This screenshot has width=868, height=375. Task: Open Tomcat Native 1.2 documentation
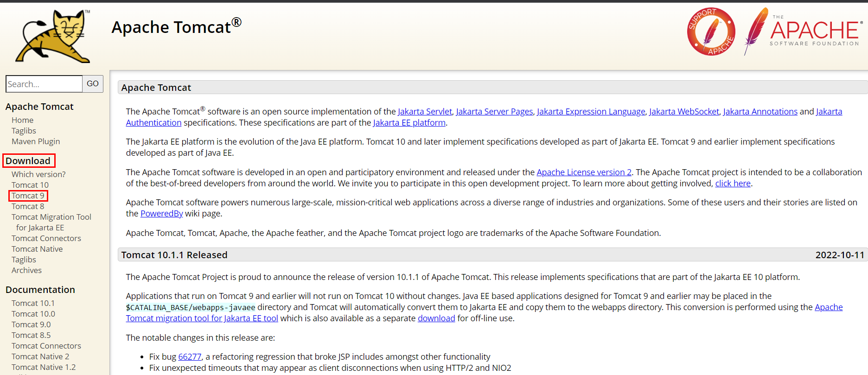click(x=44, y=367)
